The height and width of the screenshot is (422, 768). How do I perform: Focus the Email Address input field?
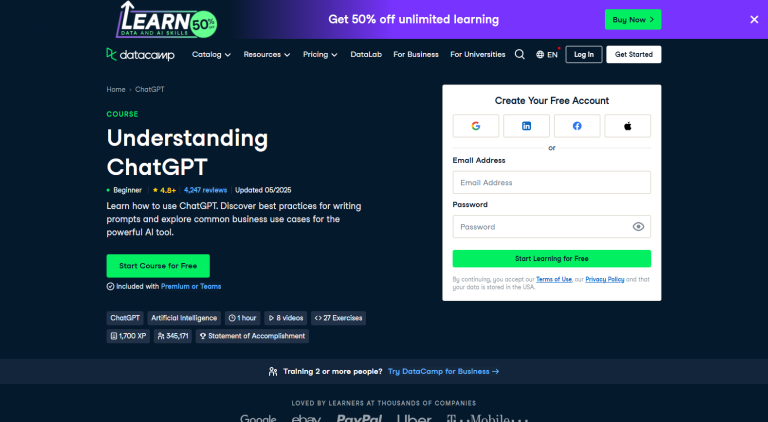click(552, 183)
